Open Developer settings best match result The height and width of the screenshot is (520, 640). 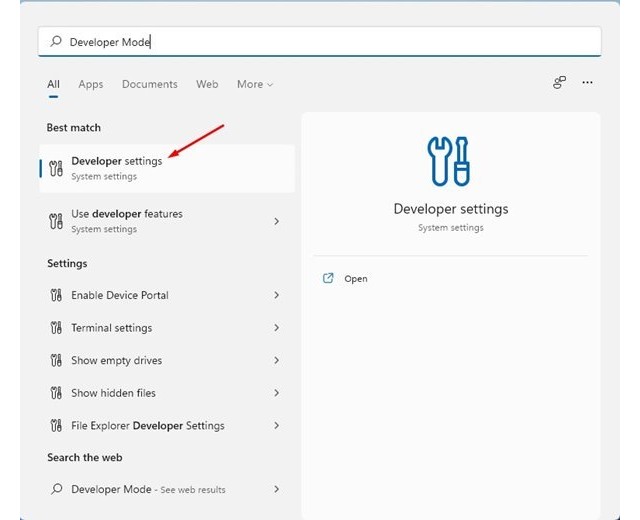tap(167, 168)
